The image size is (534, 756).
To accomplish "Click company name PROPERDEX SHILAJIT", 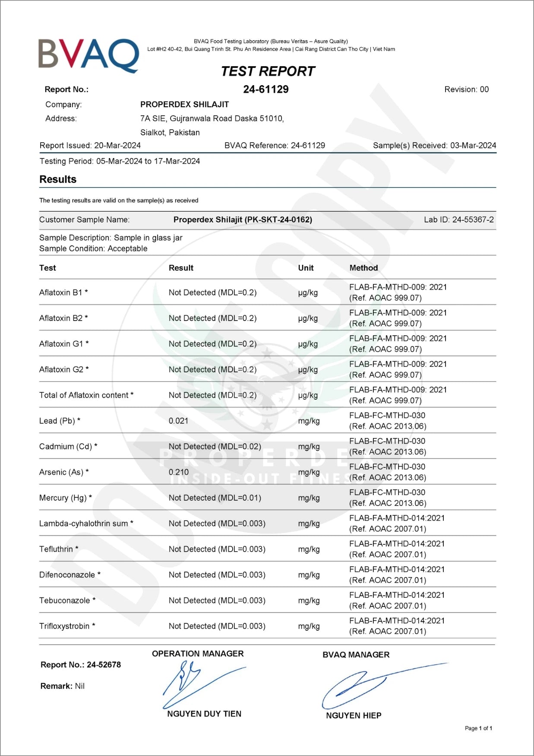I will tap(184, 105).
